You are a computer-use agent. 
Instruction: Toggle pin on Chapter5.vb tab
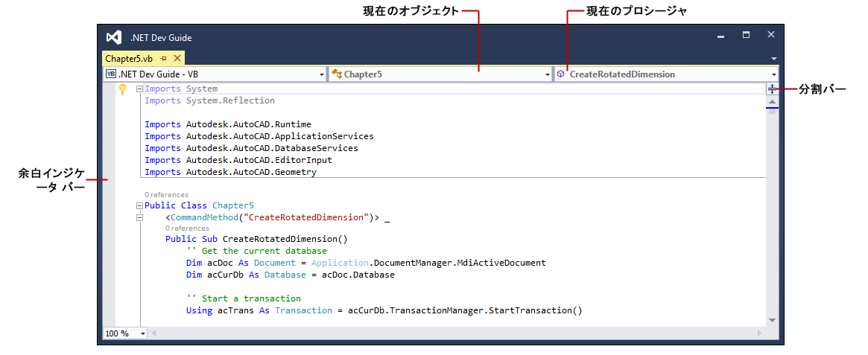[x=164, y=58]
